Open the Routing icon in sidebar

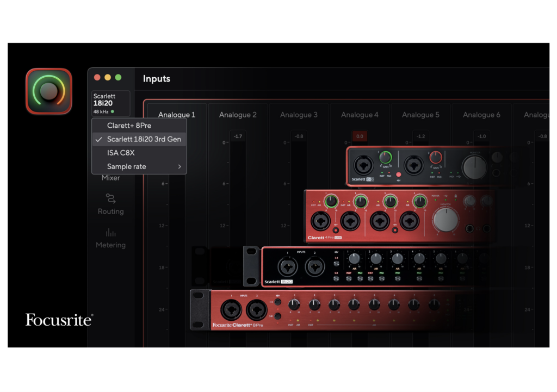pos(110,198)
